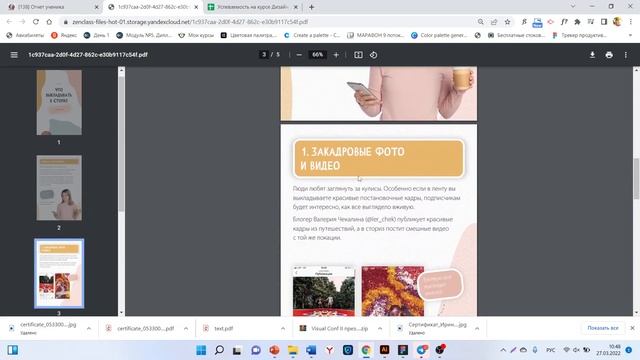Screen dimensions: 640x360
Task: Open the 'Трекер продуктивности' bookmark
Action: [580, 36]
